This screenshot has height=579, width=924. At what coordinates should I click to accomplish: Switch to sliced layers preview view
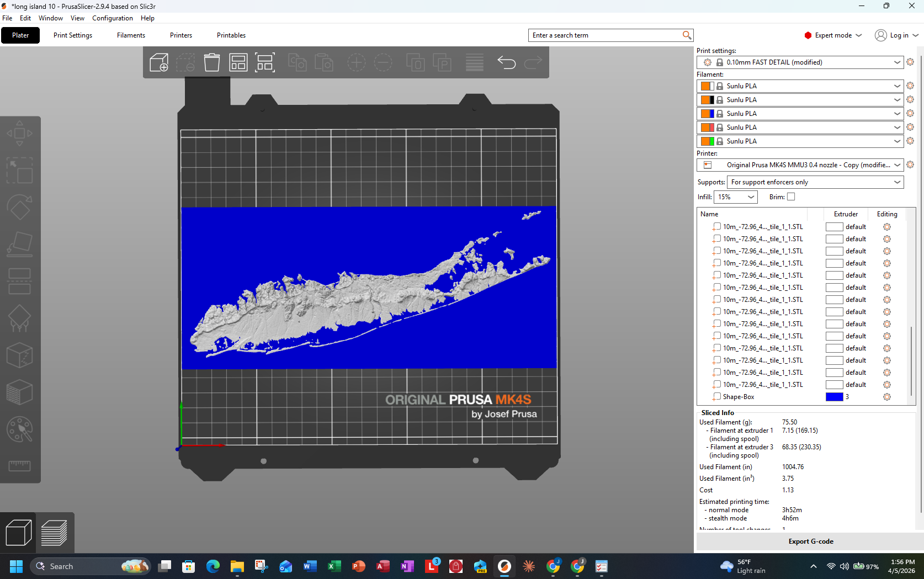click(54, 533)
